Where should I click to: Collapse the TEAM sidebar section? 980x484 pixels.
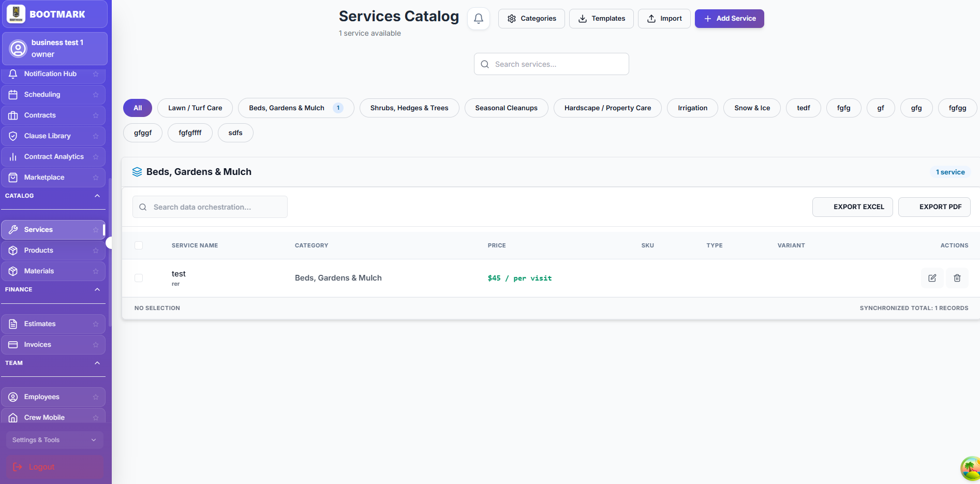point(97,363)
